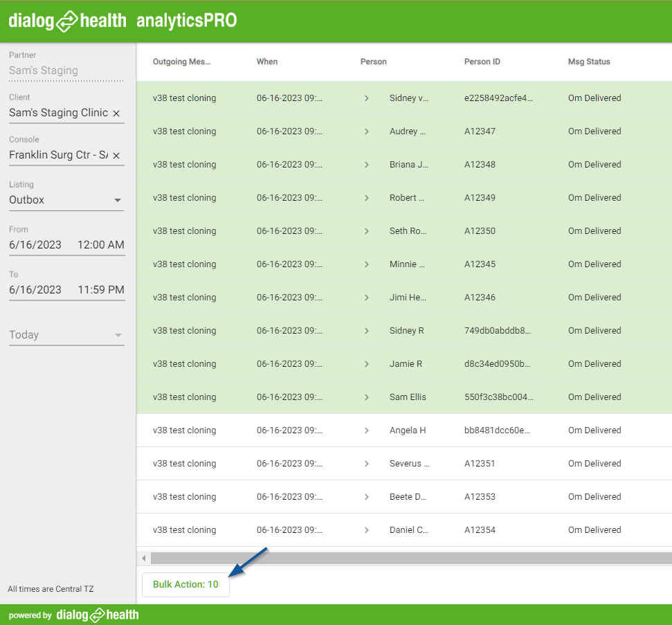Click Om Delivered status in Robert row
This screenshot has height=625, width=672.
point(594,198)
